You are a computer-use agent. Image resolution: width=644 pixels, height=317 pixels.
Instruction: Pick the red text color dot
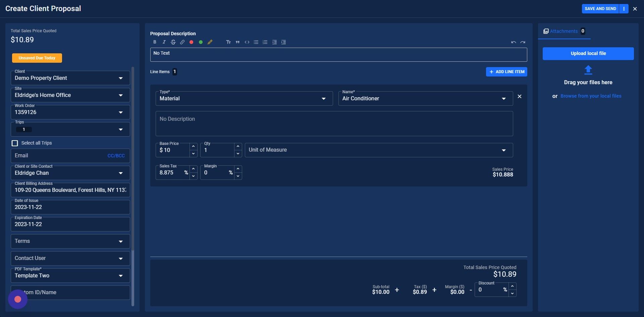point(191,42)
